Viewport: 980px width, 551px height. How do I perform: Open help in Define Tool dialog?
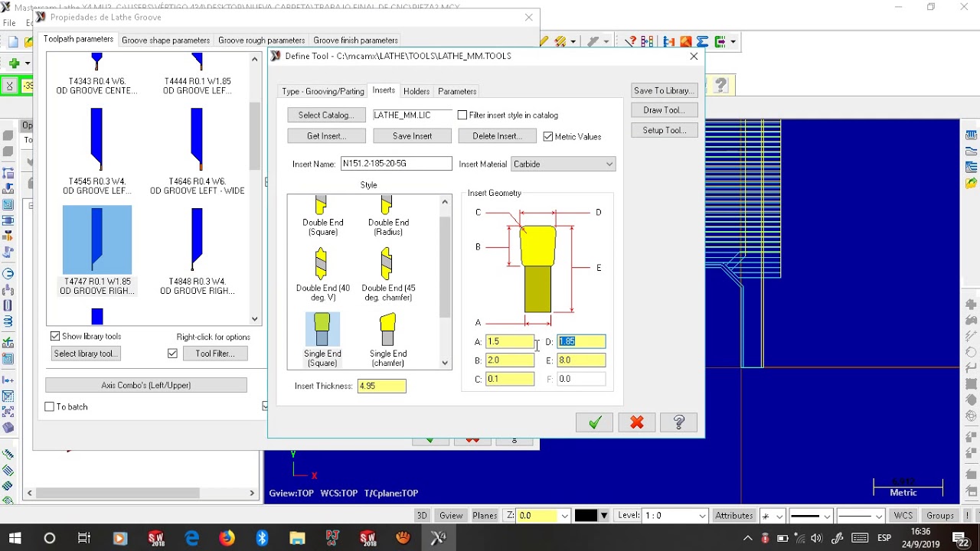point(679,422)
